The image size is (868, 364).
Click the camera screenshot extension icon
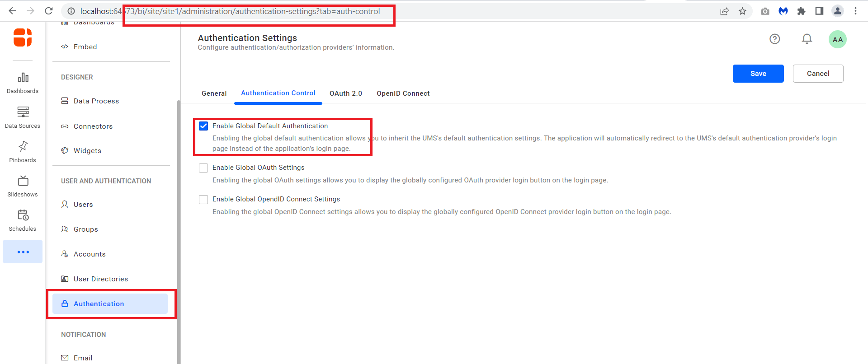tap(765, 11)
